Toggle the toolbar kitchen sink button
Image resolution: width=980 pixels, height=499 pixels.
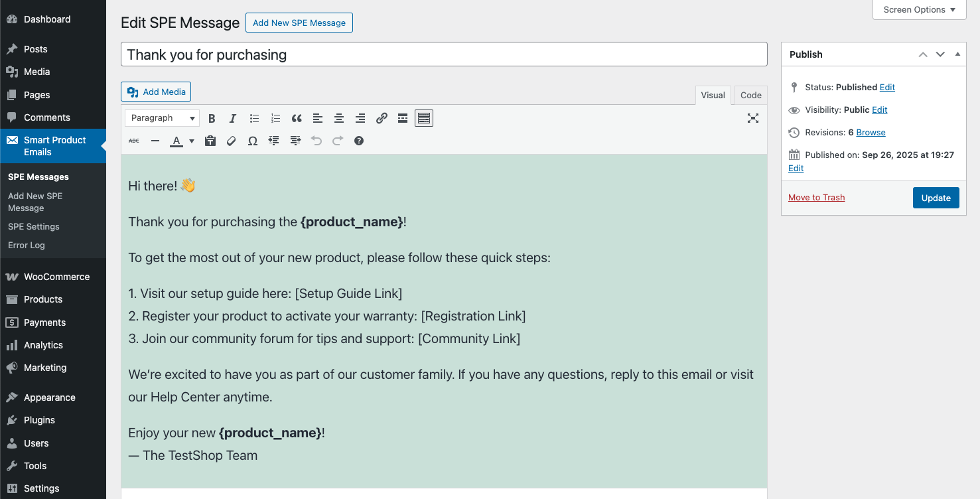pyautogui.click(x=424, y=118)
